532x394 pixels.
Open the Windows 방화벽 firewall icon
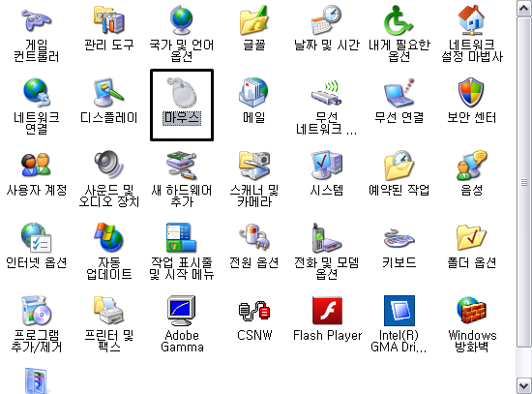[472, 311]
